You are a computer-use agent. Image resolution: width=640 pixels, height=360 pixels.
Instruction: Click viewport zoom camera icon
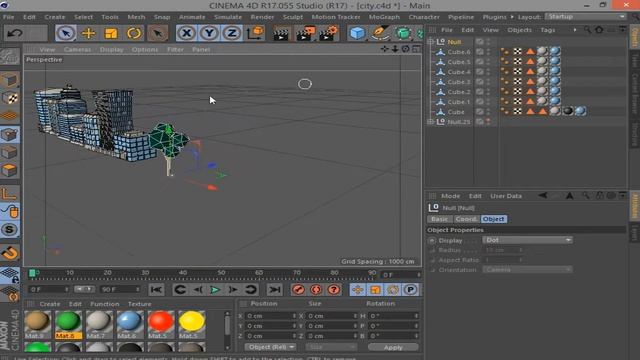395,49
